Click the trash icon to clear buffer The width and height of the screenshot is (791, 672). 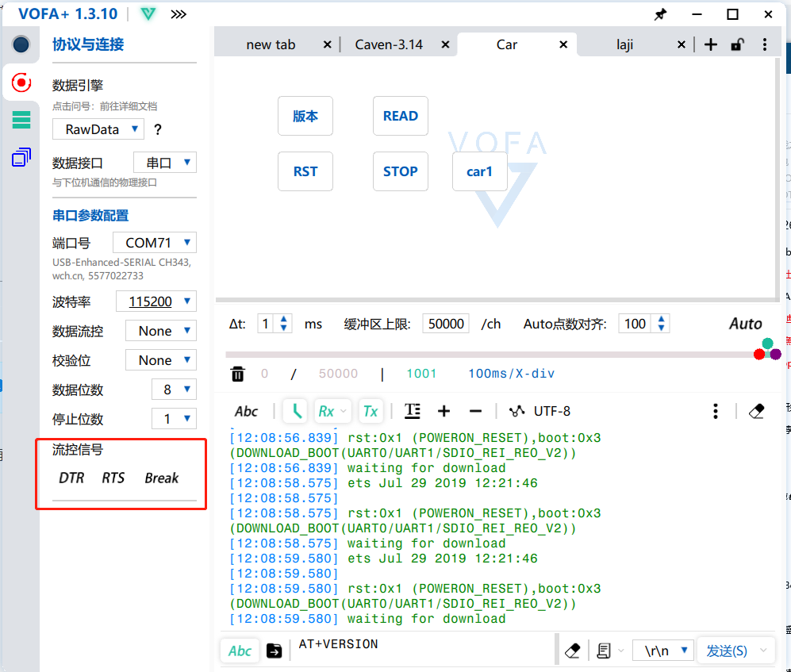238,374
